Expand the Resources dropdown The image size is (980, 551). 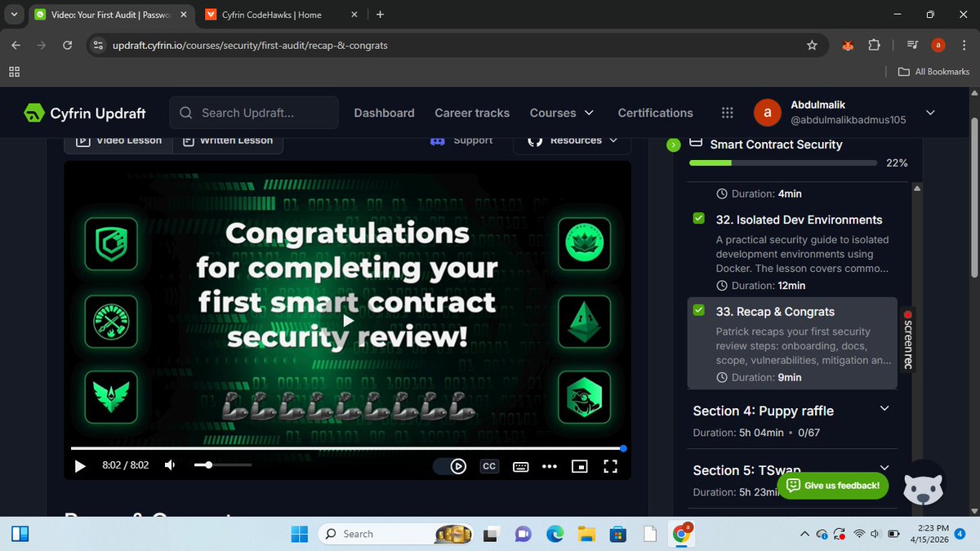tap(572, 140)
